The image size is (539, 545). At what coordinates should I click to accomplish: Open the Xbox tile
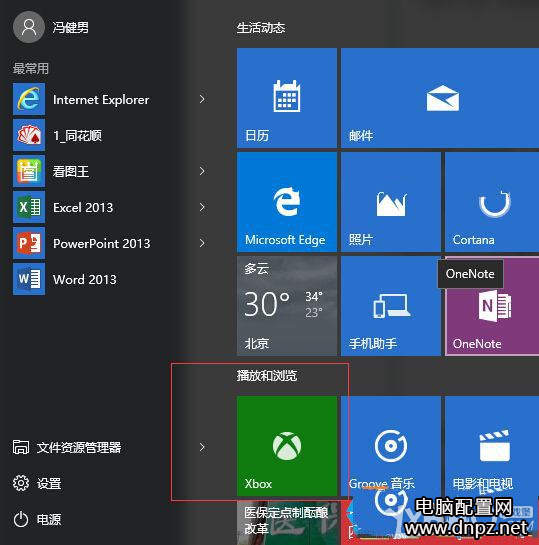coord(287,446)
